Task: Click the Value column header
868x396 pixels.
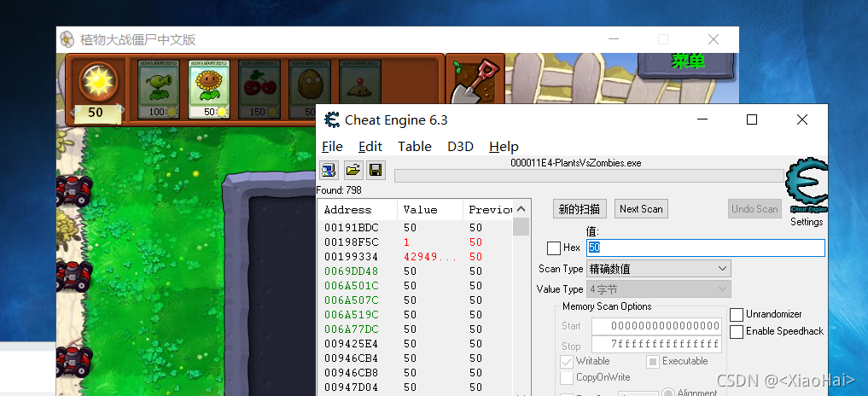Action: pos(430,210)
